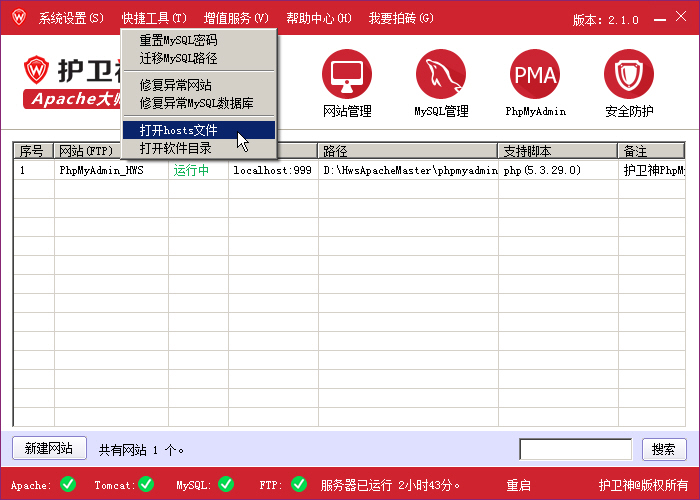The width and height of the screenshot is (700, 500).
Task: Open the 快捷工具(T) menu
Action: (x=154, y=18)
